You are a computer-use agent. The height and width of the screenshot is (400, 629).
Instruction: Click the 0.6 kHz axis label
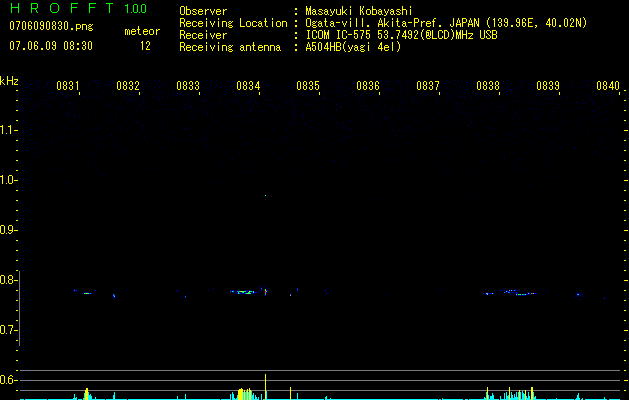tap(7, 380)
